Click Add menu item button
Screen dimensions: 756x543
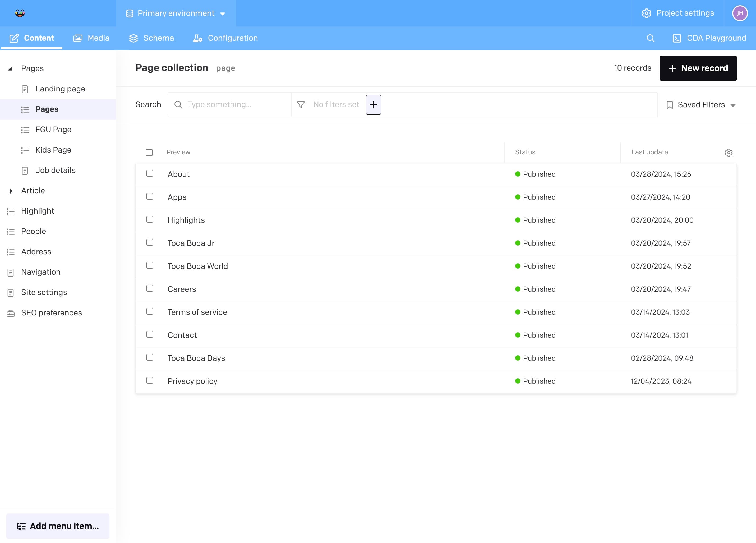[58, 526]
